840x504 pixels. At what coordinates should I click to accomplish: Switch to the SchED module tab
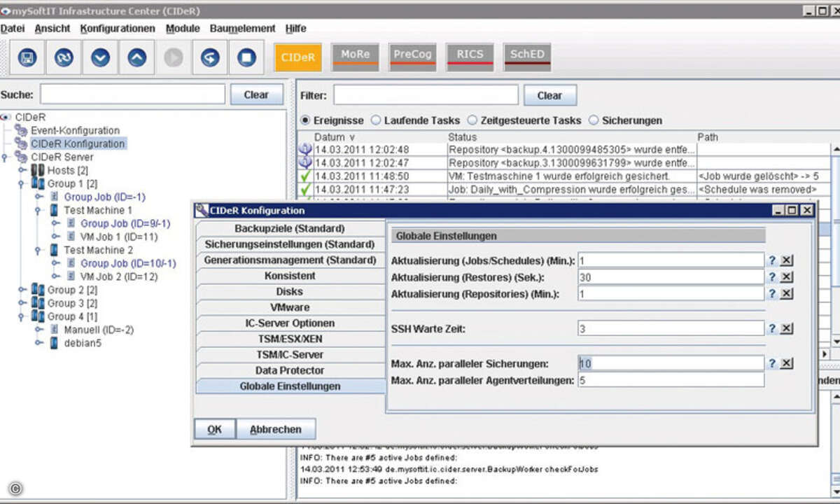(527, 56)
